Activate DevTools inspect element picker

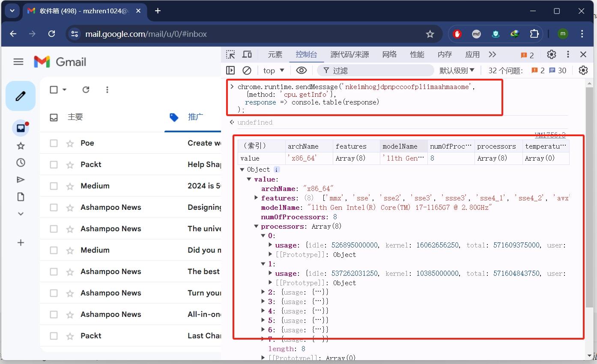(x=230, y=54)
